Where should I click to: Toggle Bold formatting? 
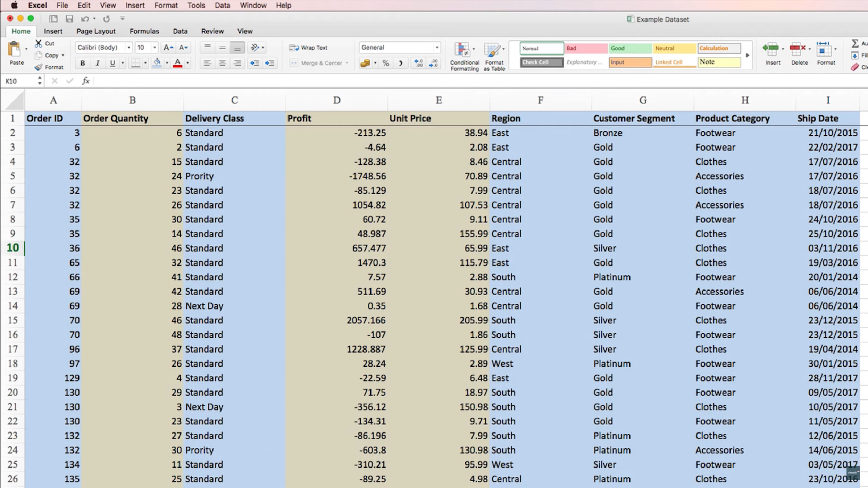pos(82,63)
